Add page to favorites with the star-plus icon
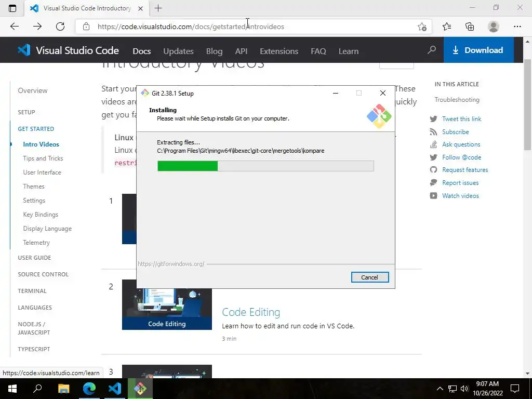 point(422,26)
